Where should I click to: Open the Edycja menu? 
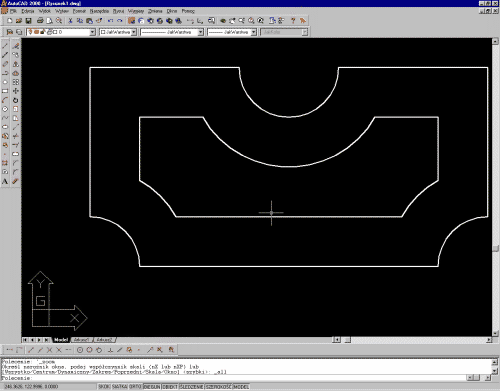pyautogui.click(x=28, y=11)
